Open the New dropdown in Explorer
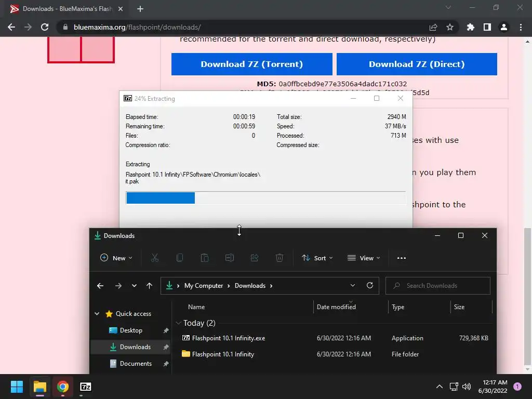The image size is (532, 399). click(116, 258)
